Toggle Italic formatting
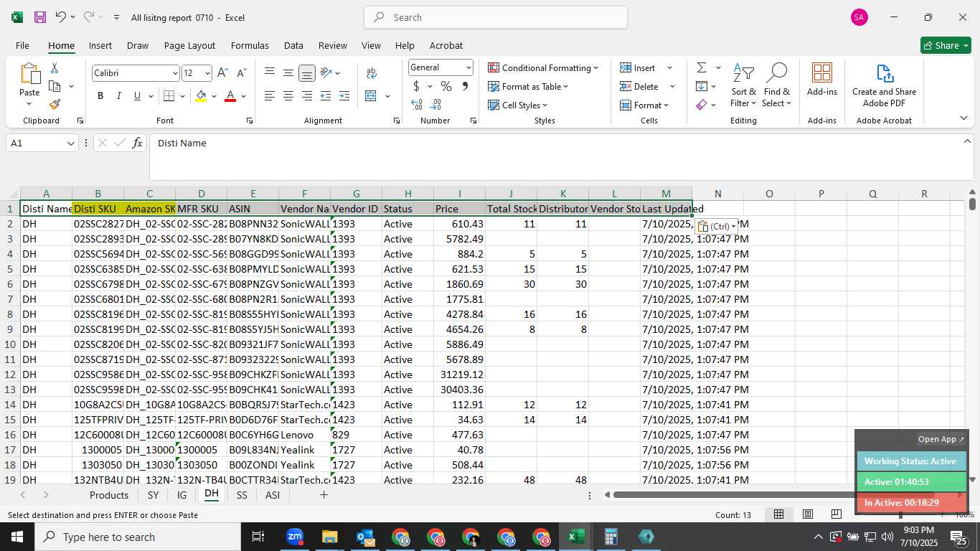 (x=118, y=96)
